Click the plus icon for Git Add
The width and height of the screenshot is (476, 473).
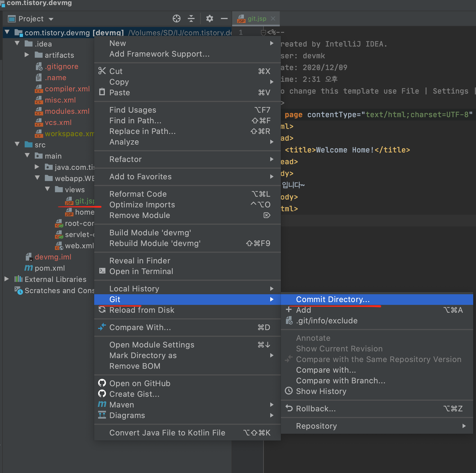(x=289, y=309)
